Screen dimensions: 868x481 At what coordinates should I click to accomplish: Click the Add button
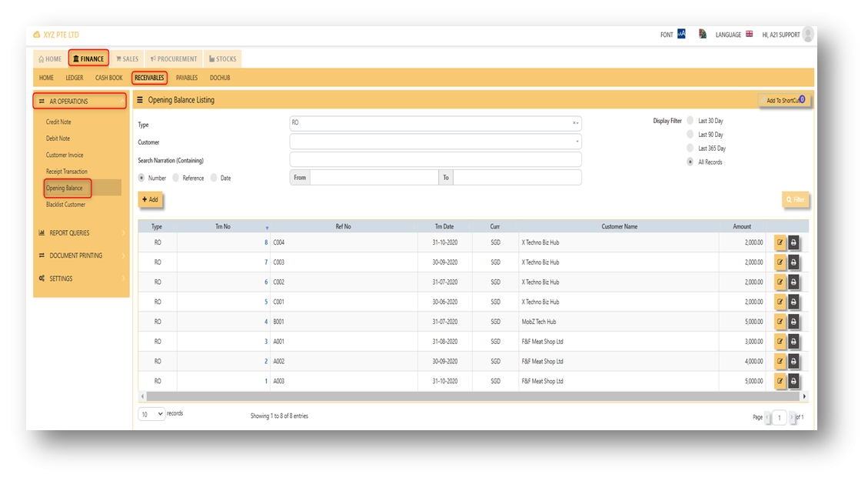(x=150, y=199)
